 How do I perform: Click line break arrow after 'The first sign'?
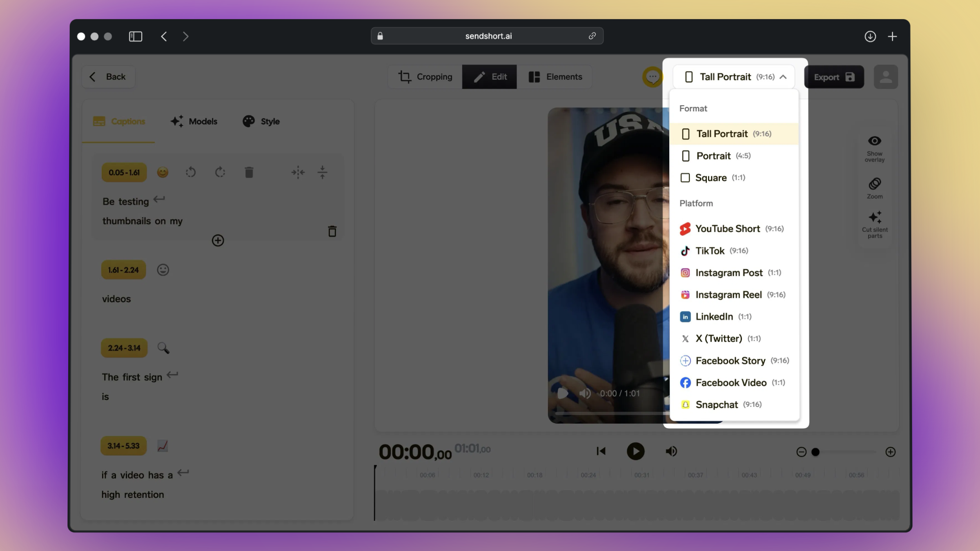click(x=172, y=375)
